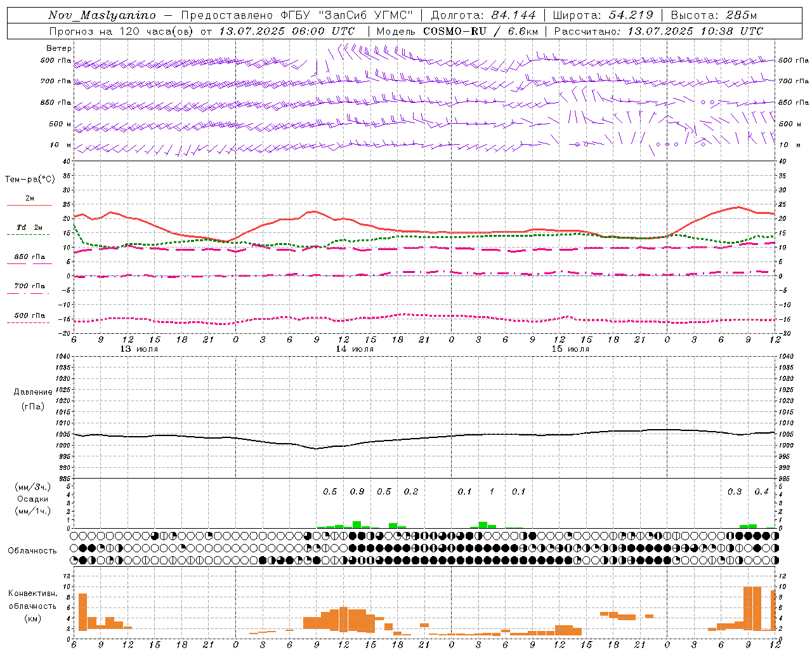812x650 pixels.
Task: Click the forecast start 13.07.2025 06:00 UTC
Action: (287, 31)
